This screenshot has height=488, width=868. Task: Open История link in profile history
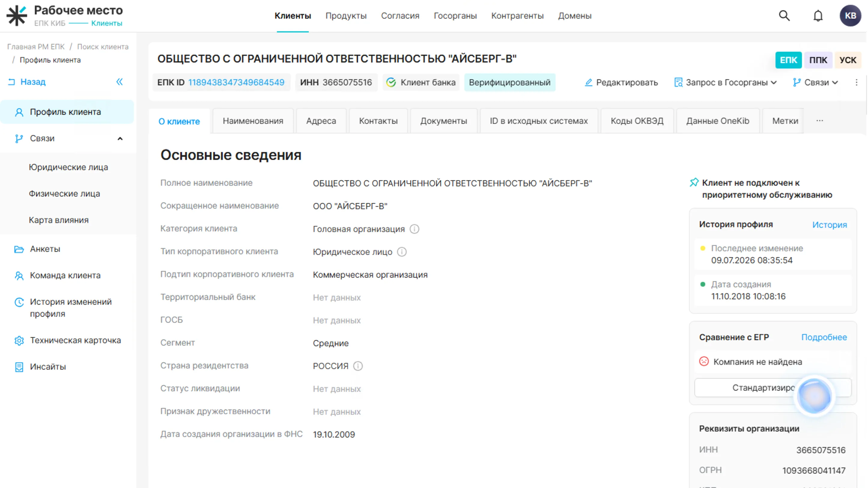pyautogui.click(x=829, y=225)
